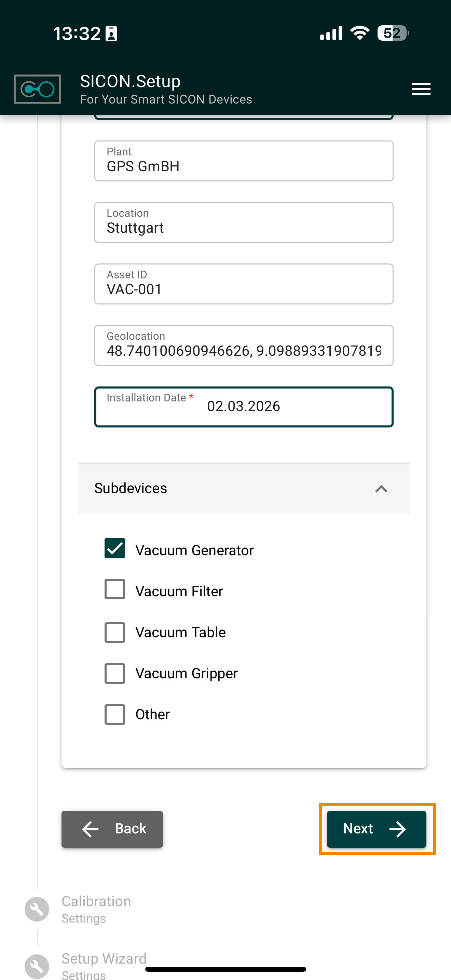This screenshot has width=451, height=980.
Task: Edit the Asset ID input field
Action: [243, 284]
